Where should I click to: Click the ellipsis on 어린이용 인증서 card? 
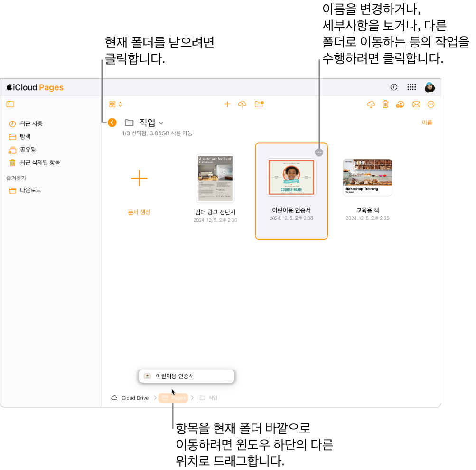coord(319,152)
